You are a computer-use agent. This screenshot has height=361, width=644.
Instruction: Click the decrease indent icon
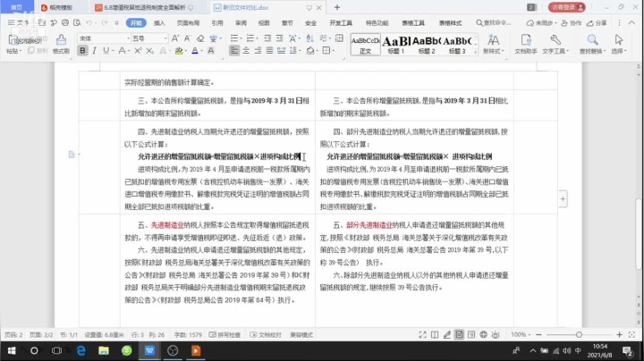(267, 38)
